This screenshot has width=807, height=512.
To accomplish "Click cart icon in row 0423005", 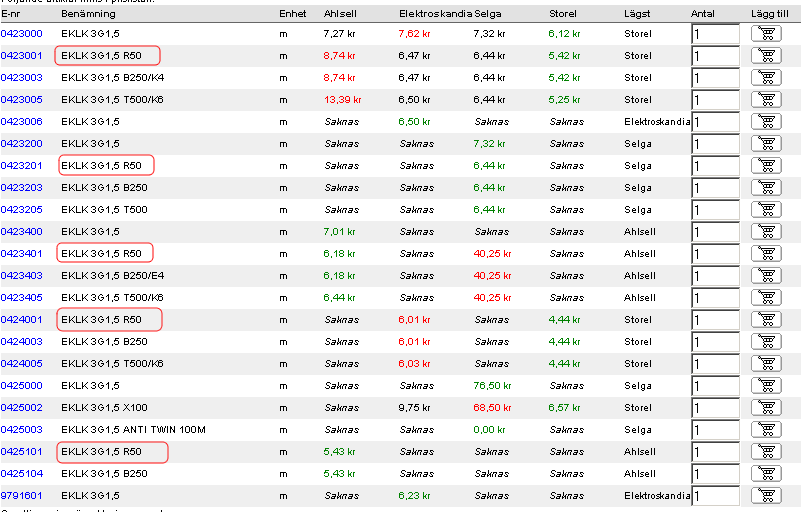I will (766, 100).
